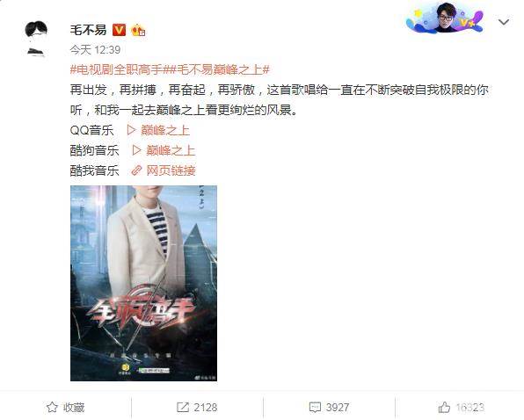Click the orange V verified badge
524x420 pixels.
[119, 31]
